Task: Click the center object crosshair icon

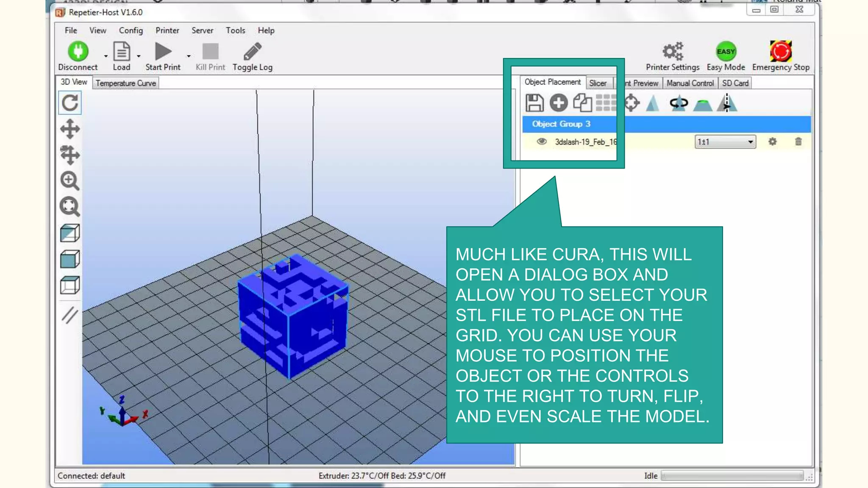Action: 632,103
